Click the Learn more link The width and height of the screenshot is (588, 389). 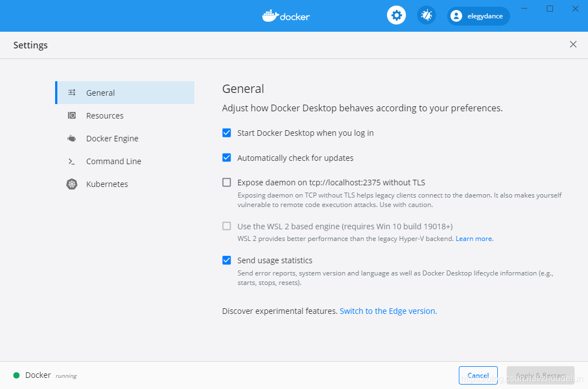coord(474,238)
